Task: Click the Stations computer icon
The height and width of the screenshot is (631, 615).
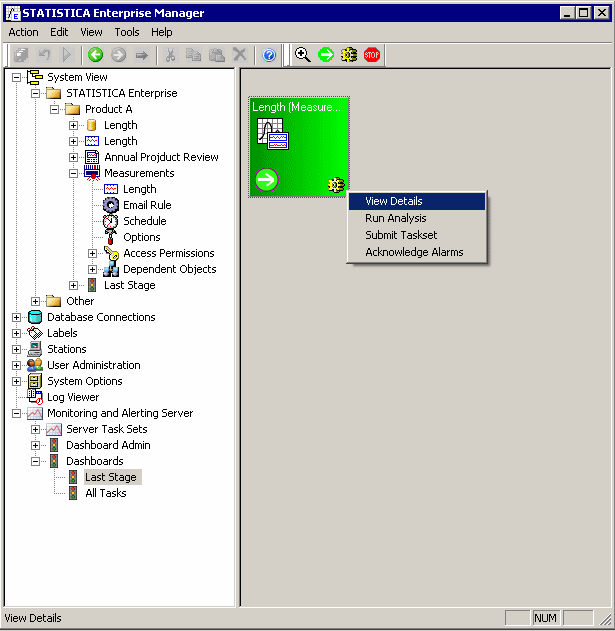Action: (x=35, y=349)
